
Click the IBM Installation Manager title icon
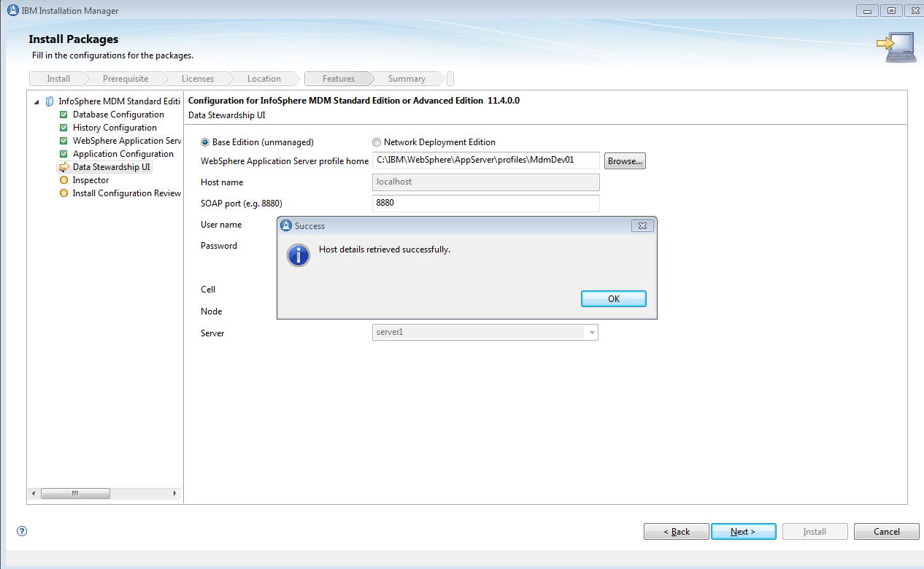tap(12, 10)
